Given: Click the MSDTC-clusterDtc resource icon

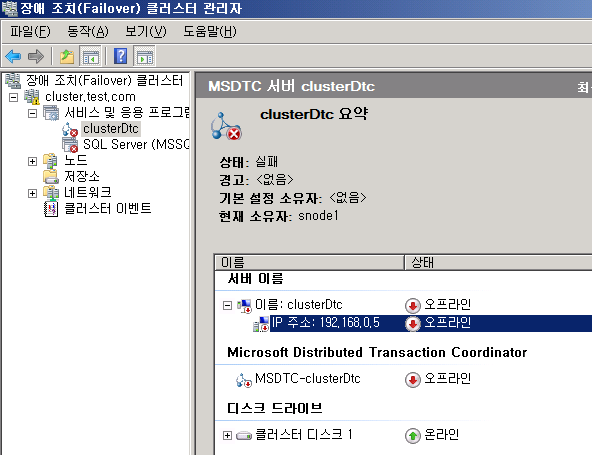Looking at the screenshot, I should pyautogui.click(x=244, y=379).
